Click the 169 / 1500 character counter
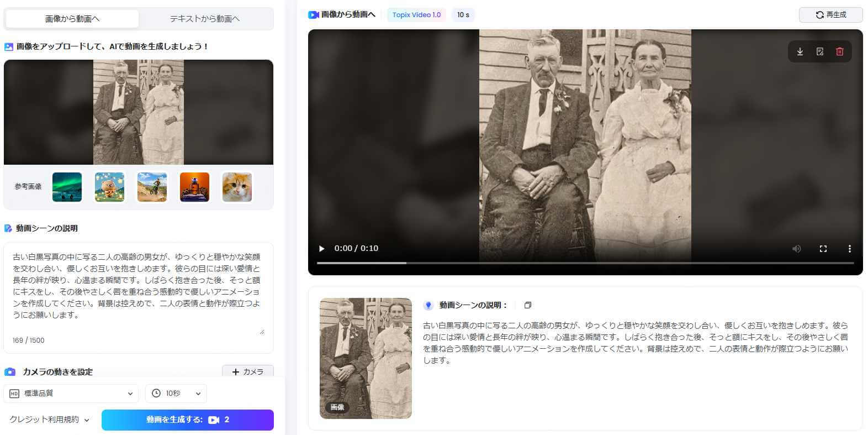 [x=28, y=340]
